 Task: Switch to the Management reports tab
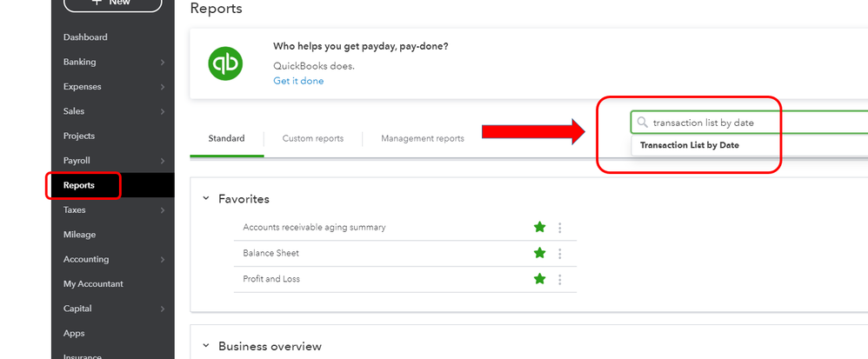click(423, 138)
